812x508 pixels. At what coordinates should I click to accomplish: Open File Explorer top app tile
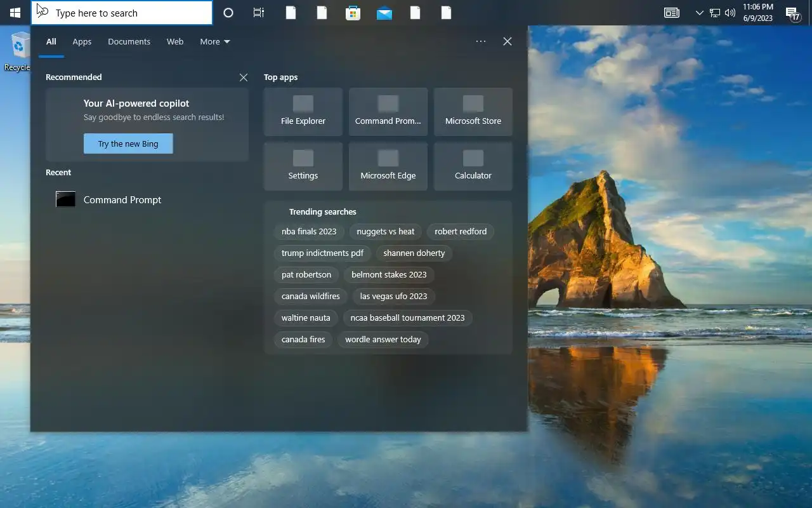303,112
